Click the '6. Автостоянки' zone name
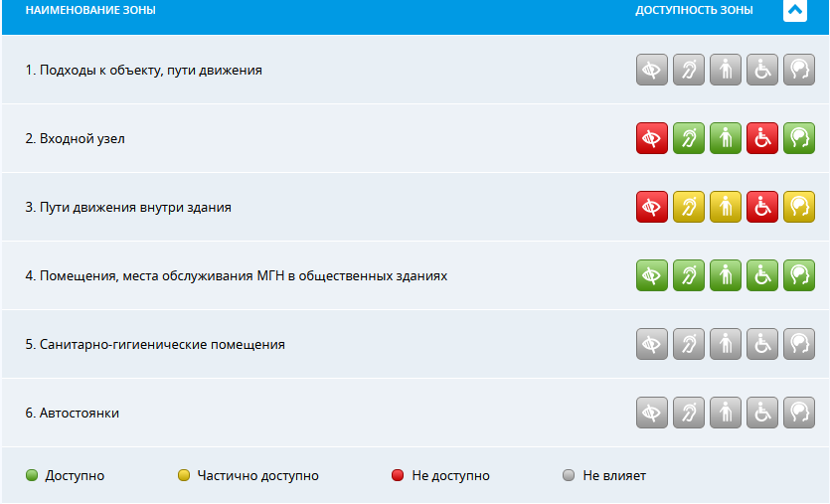This screenshot has width=830, height=504. (72, 413)
